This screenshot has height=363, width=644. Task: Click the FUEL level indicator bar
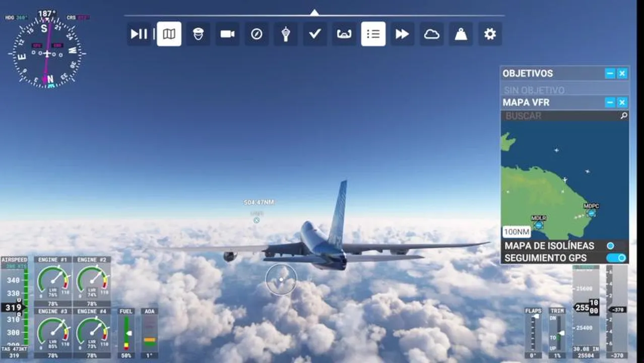tap(126, 333)
